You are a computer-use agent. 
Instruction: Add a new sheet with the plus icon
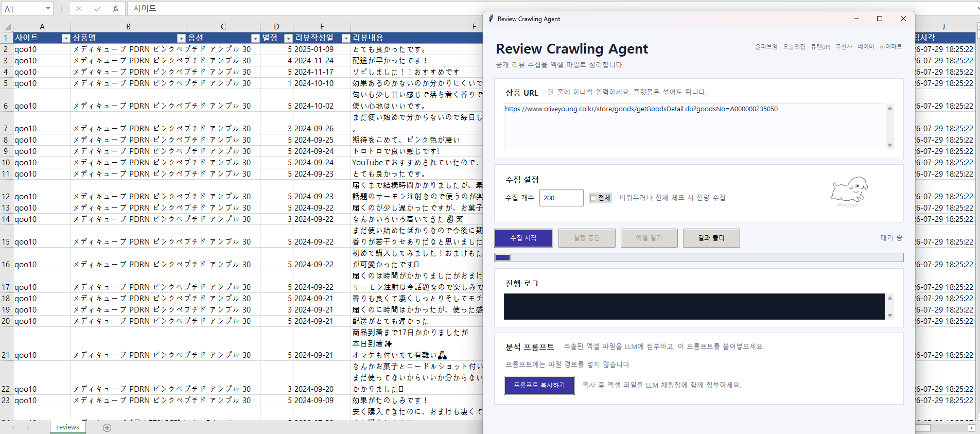(107, 428)
